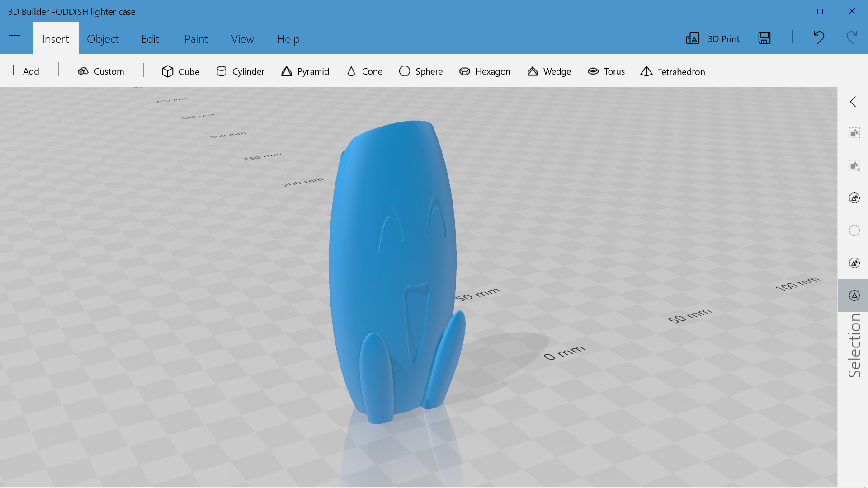This screenshot has height=488, width=868.
Task: Switch to the Paint tab
Action: [x=196, y=39]
